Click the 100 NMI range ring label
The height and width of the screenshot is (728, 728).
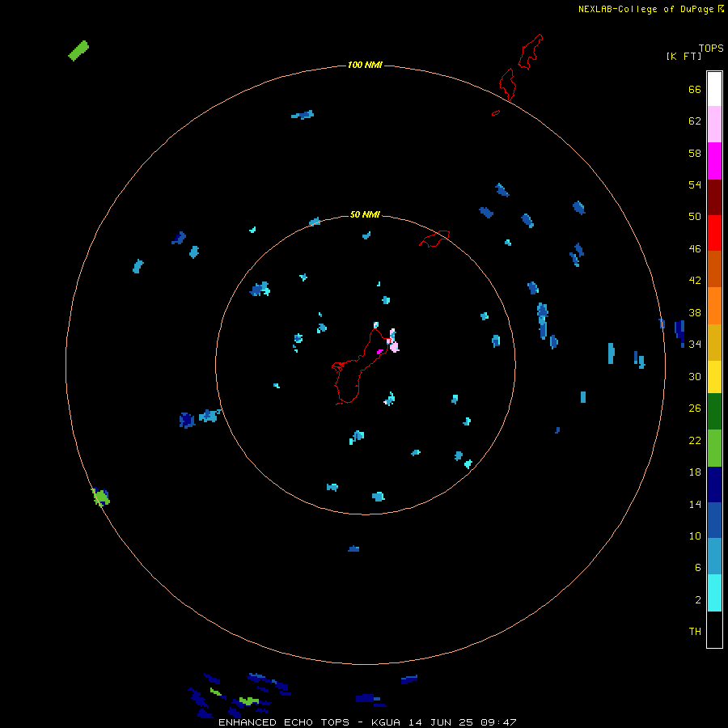click(365, 65)
